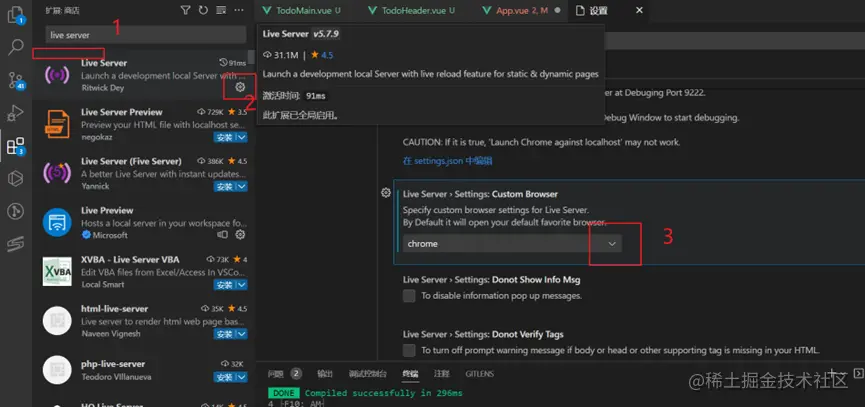Open the Custom Browser chrome dropdown
The width and height of the screenshot is (865, 407).
512,244
